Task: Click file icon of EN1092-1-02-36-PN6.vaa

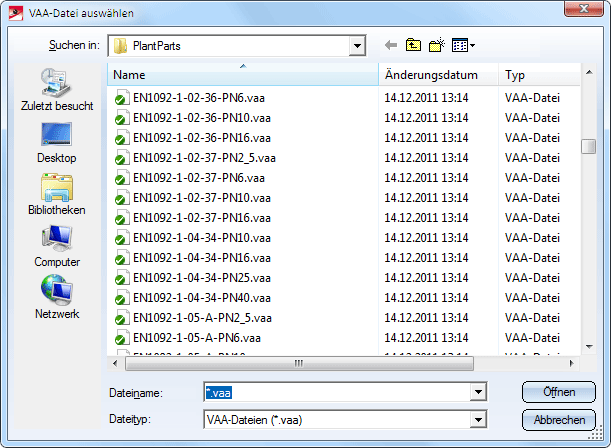Action: tap(122, 98)
